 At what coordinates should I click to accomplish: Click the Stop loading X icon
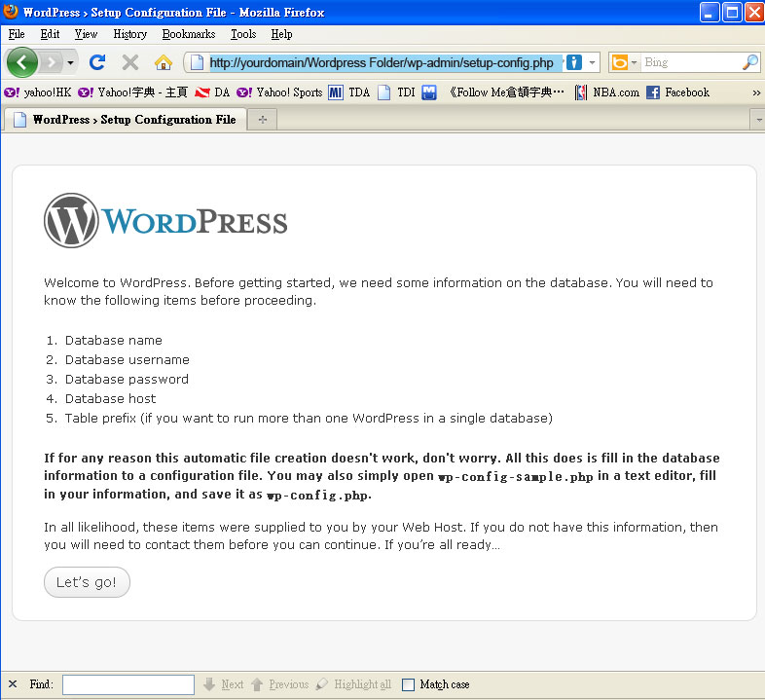[x=130, y=62]
